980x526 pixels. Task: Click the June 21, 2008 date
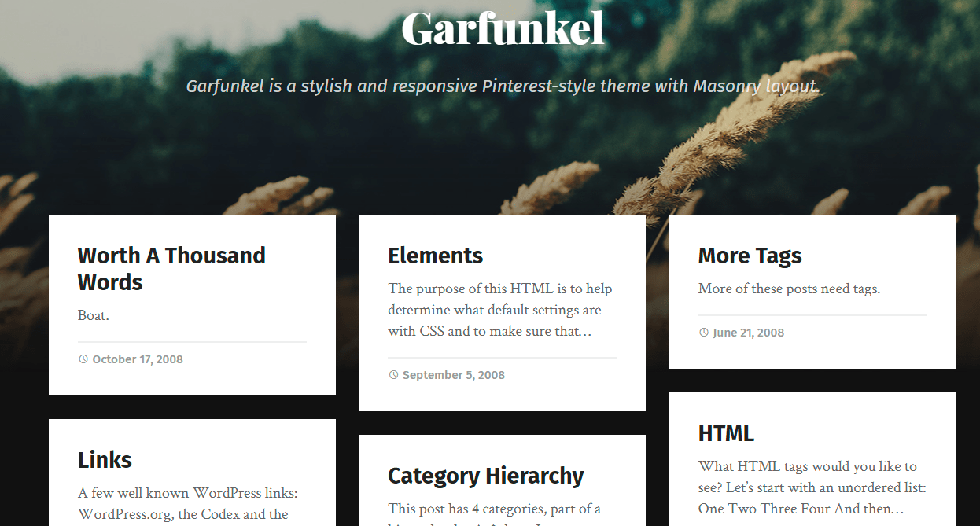pyautogui.click(x=749, y=333)
